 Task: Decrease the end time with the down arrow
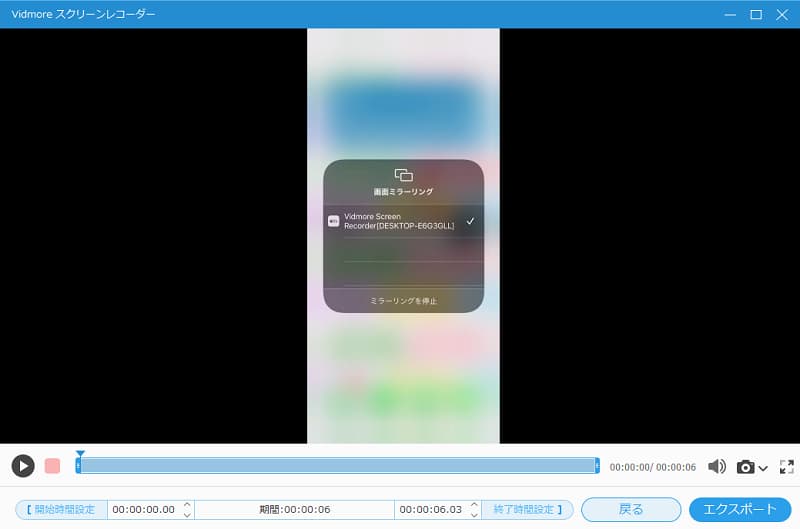[x=474, y=515]
